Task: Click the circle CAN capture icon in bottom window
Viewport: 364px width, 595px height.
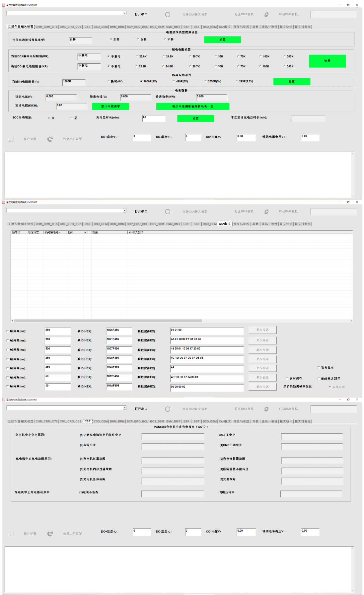Action: coord(168,409)
